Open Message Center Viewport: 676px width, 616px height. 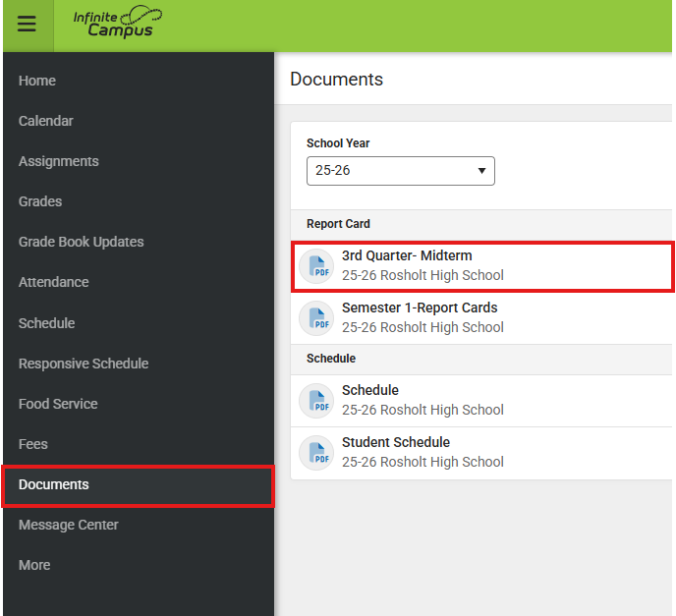69,525
